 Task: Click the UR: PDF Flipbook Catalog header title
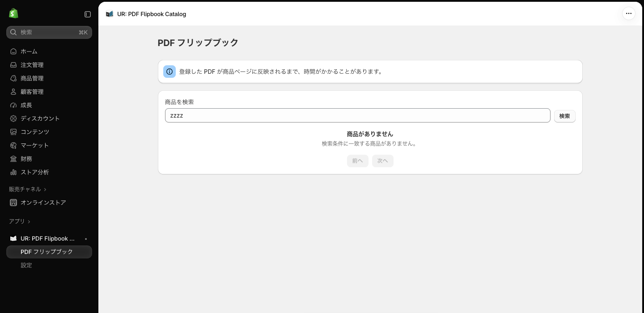152,14
